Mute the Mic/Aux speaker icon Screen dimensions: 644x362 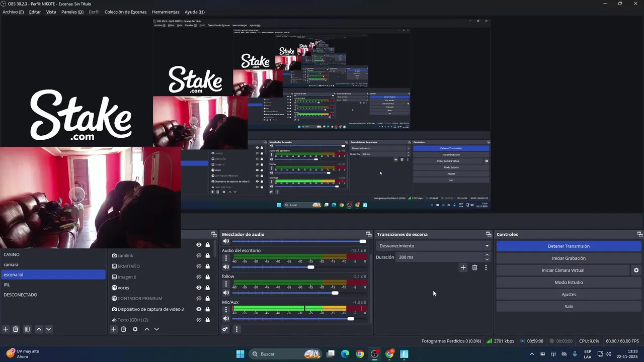click(x=226, y=318)
